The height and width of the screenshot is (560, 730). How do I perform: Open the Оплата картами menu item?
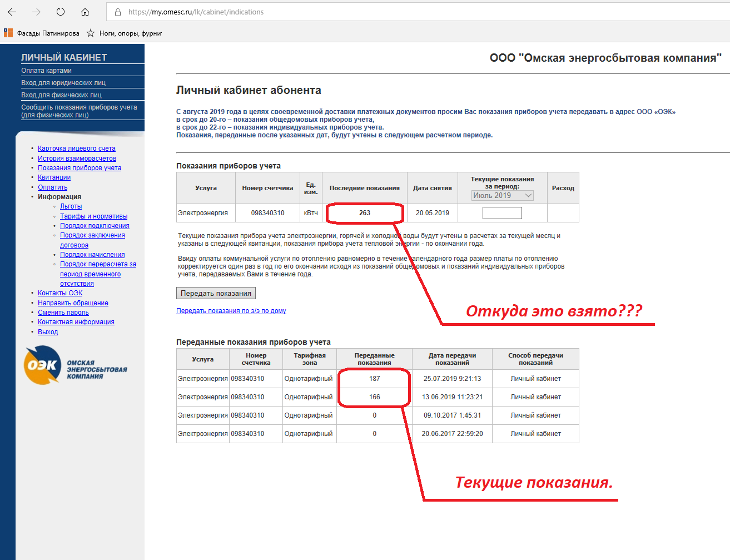click(x=47, y=71)
